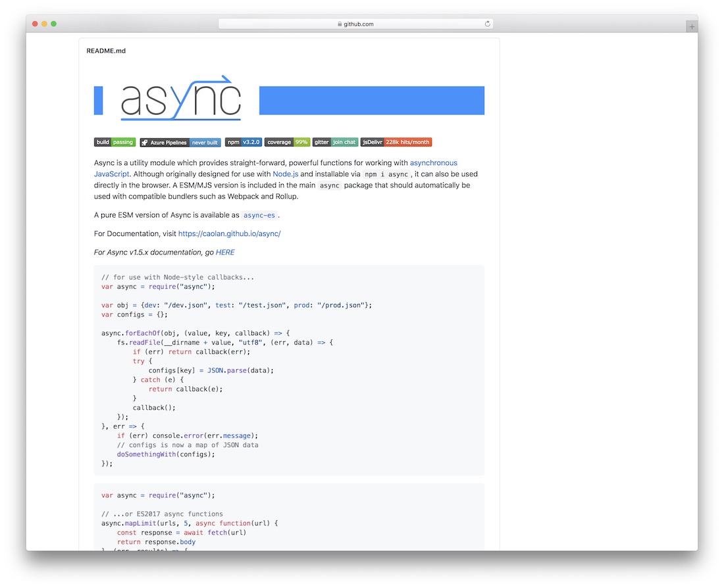Open the coverage 99% badge
Viewport: 724px width, 588px height.
[x=287, y=142]
